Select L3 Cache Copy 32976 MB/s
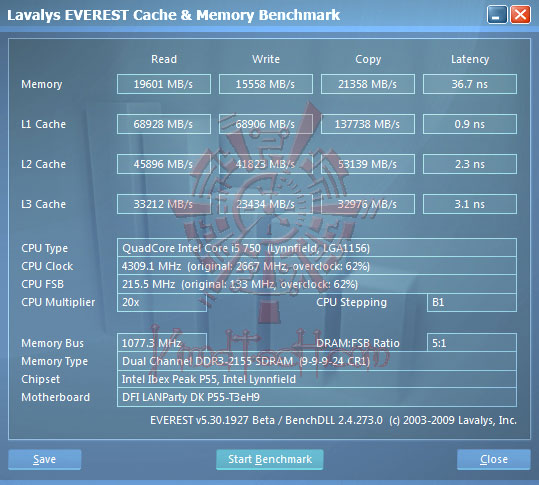Screen dimensions: 539x485 point(368,204)
